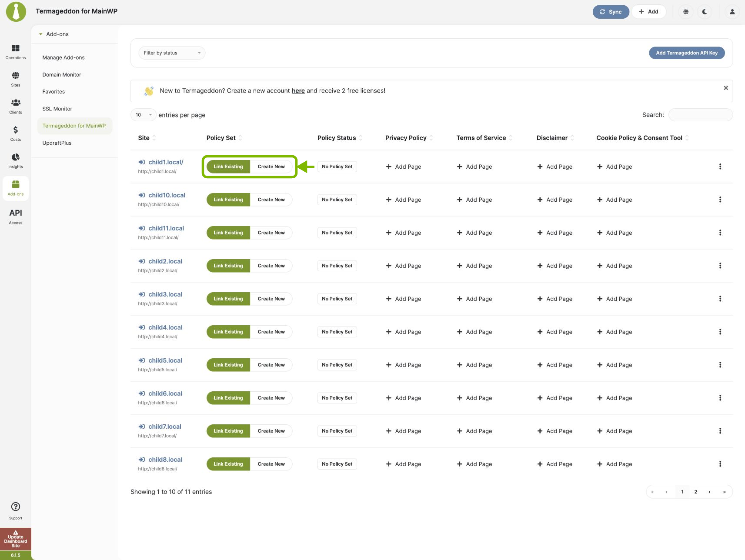The height and width of the screenshot is (560, 745).
Task: Open the entries per page dropdown
Action: [x=143, y=115]
